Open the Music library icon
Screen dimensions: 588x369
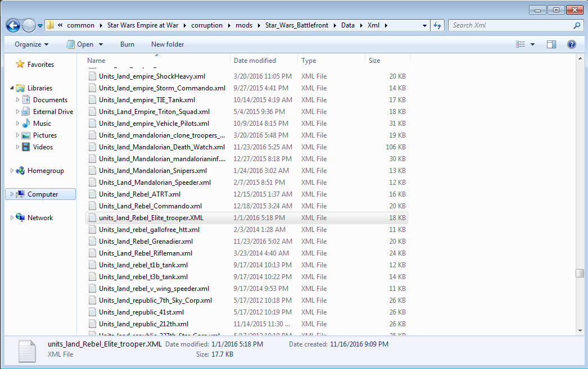pyautogui.click(x=26, y=123)
